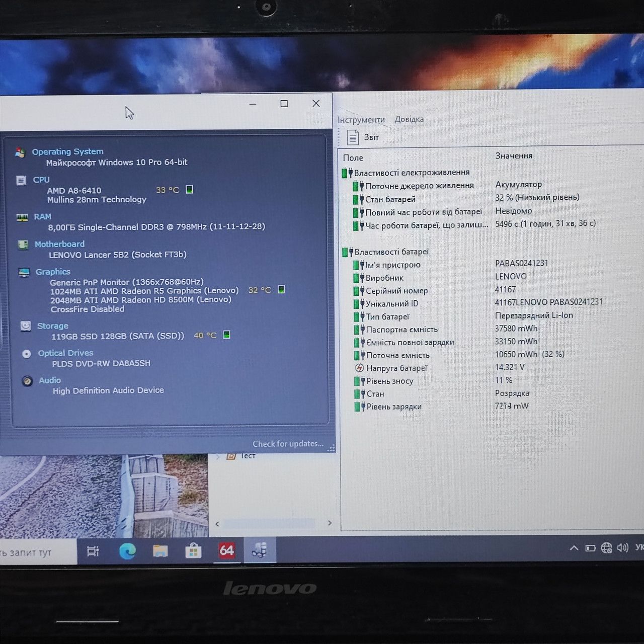Screen dimensions: 644x644
Task: Click the Windows flag Operating System icon
Action: 20,152
